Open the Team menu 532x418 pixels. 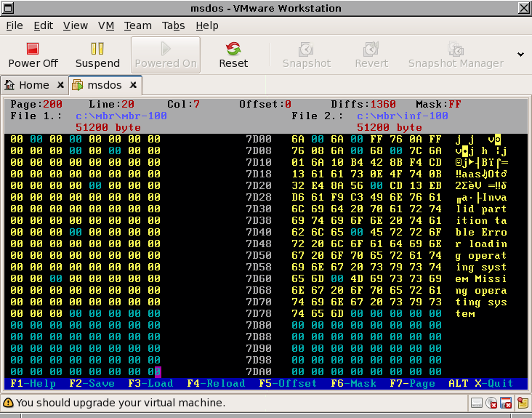coord(138,25)
